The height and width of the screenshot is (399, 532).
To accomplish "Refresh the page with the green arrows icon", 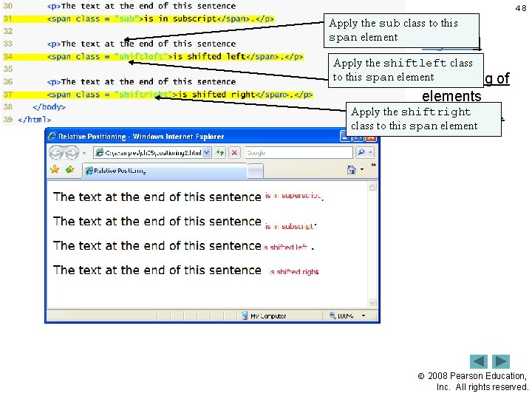I will [220, 153].
